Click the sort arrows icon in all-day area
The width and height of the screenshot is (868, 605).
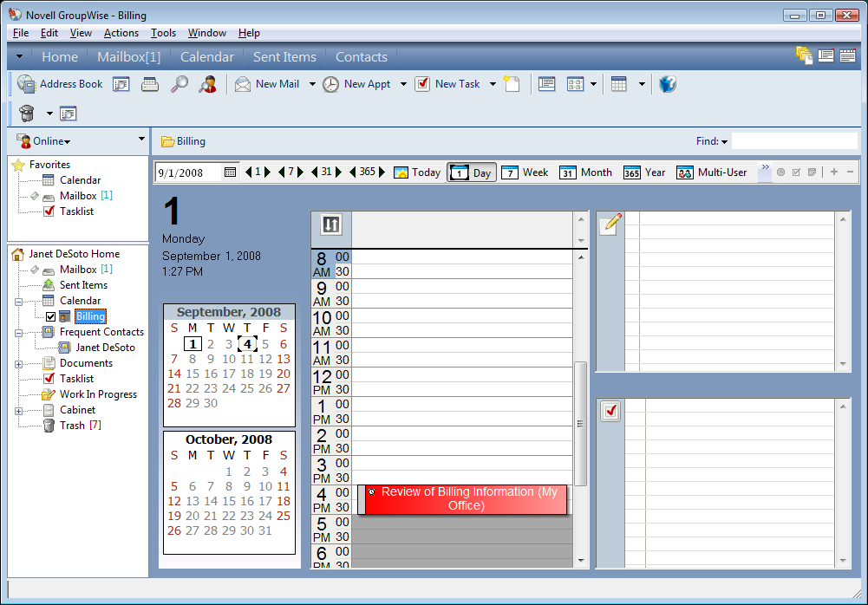pos(331,224)
